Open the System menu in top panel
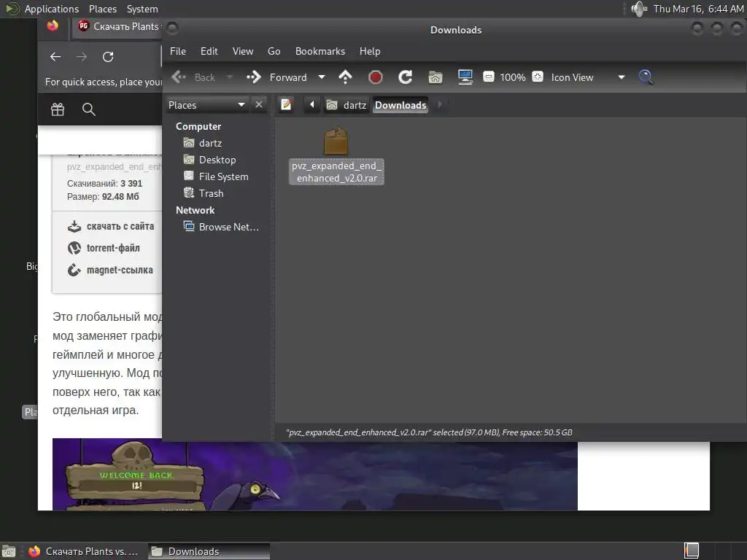747x560 pixels. (x=142, y=9)
